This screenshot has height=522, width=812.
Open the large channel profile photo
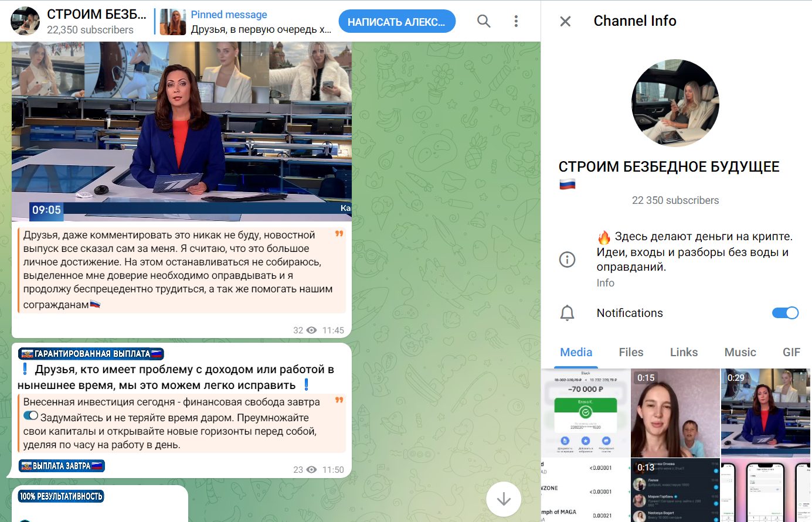coord(675,103)
